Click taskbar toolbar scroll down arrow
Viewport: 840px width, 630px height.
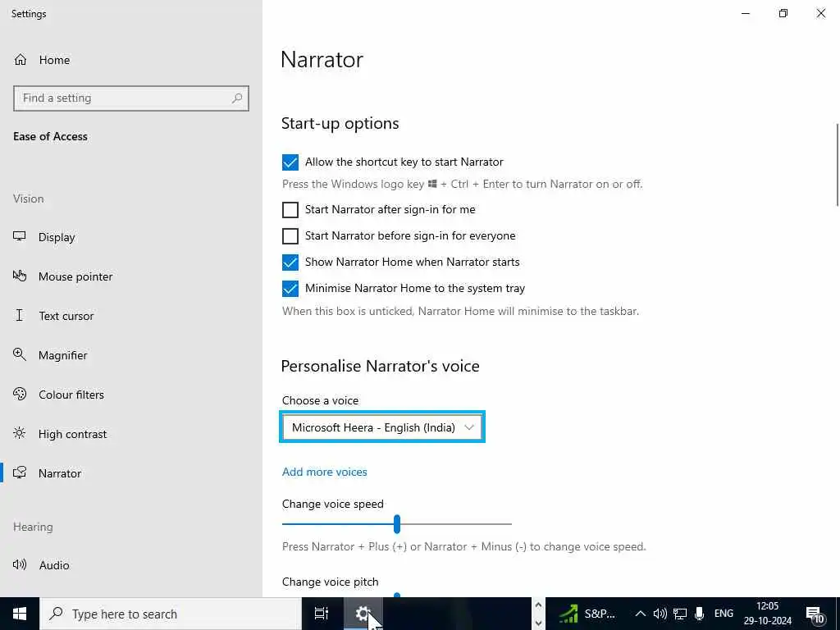(538, 623)
